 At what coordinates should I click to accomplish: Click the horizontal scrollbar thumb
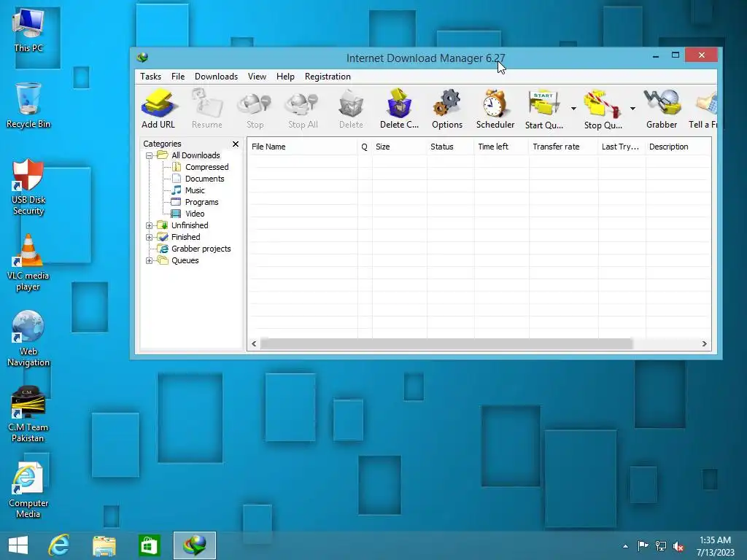pyautogui.click(x=446, y=344)
